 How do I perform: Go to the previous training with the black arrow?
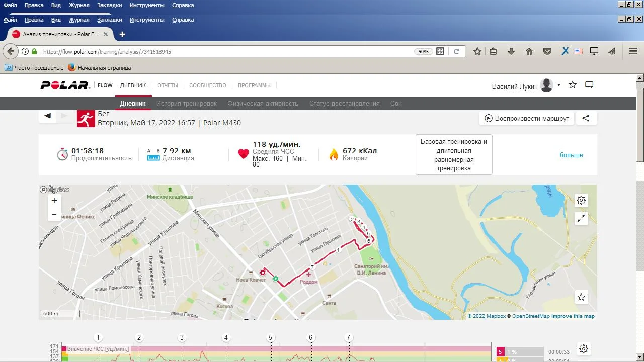(47, 116)
